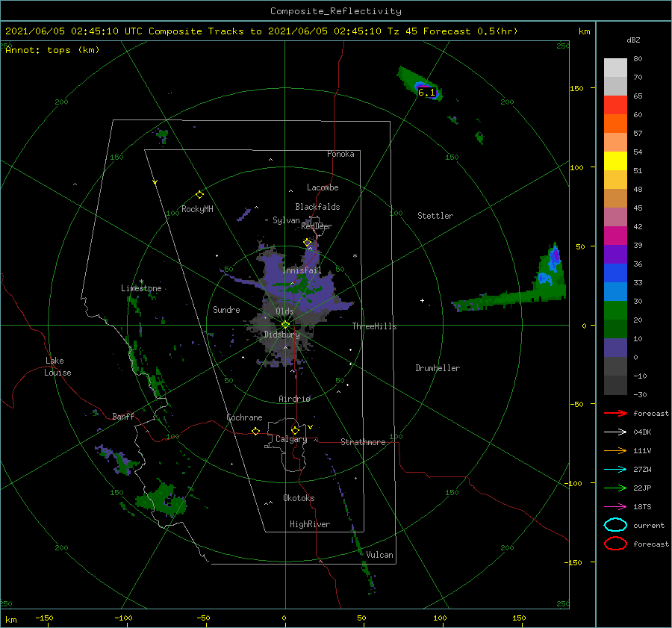This screenshot has height=628, width=672.
Task: Click the HighRiver town label
Action: [310, 524]
